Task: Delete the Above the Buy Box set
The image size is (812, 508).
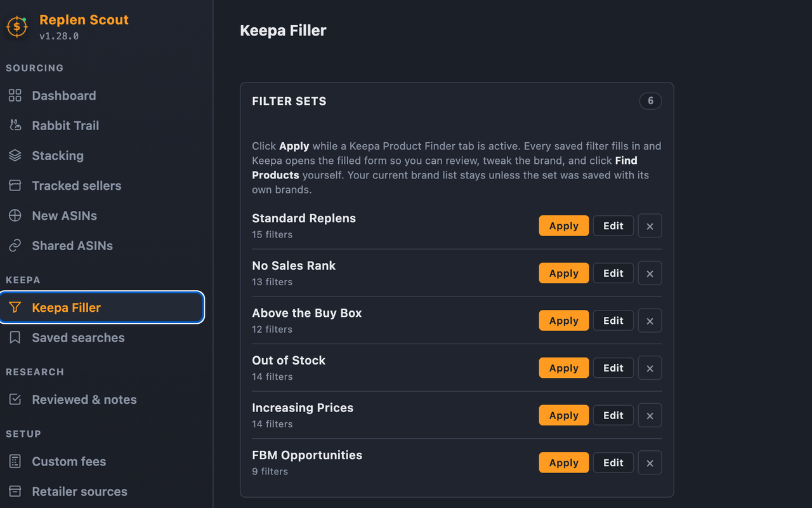Action: pyautogui.click(x=650, y=321)
